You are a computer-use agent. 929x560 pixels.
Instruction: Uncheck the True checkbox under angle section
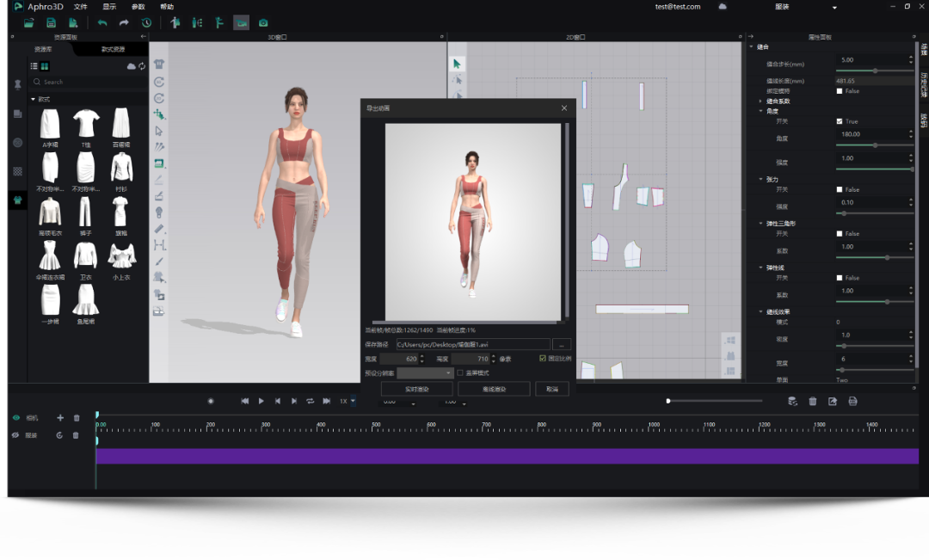[840, 121]
